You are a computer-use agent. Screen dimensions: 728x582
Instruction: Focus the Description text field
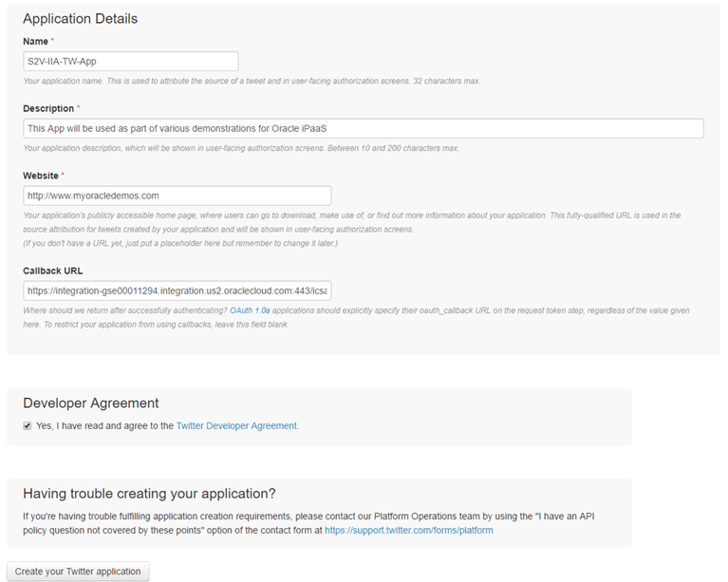click(363, 128)
